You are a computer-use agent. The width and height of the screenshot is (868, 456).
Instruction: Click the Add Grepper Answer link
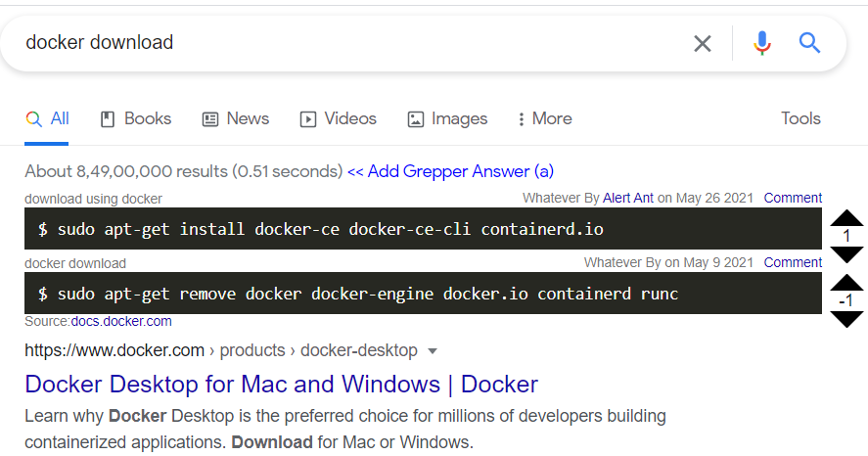click(450, 171)
